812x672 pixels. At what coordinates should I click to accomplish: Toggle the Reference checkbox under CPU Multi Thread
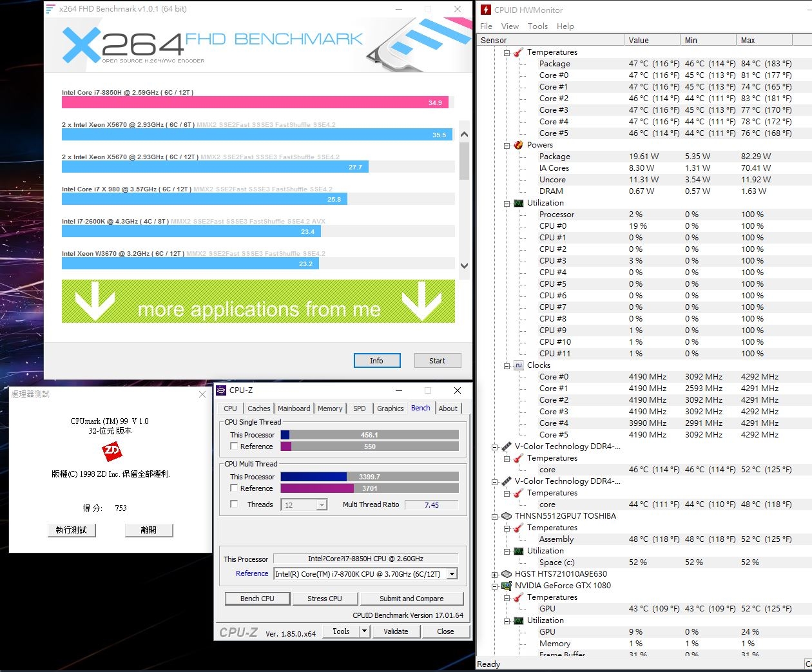234,488
